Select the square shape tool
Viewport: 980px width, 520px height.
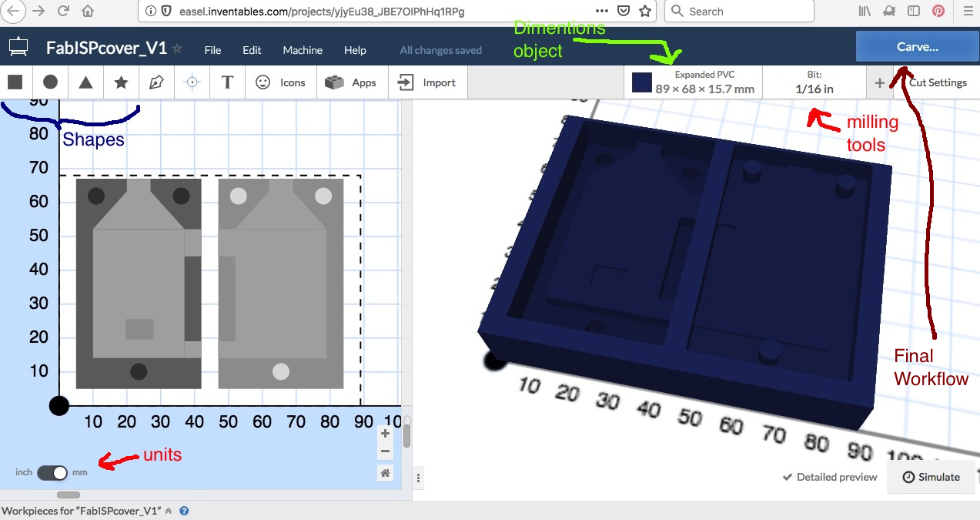[x=15, y=82]
